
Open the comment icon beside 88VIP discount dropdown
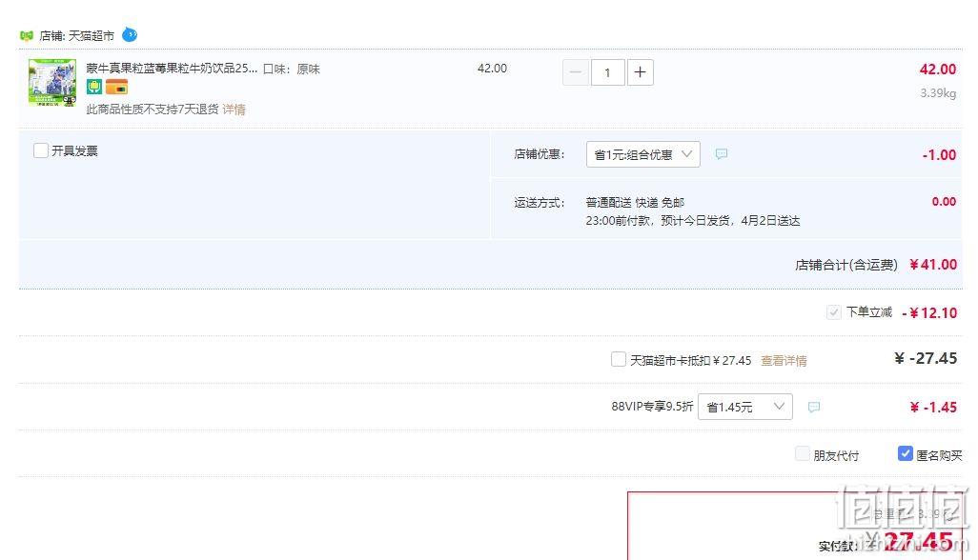click(813, 407)
